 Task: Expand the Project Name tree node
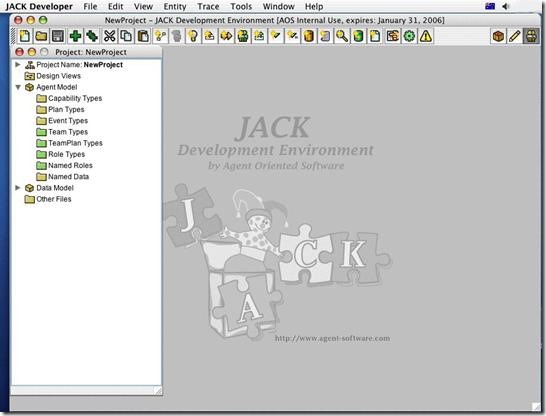pos(17,64)
